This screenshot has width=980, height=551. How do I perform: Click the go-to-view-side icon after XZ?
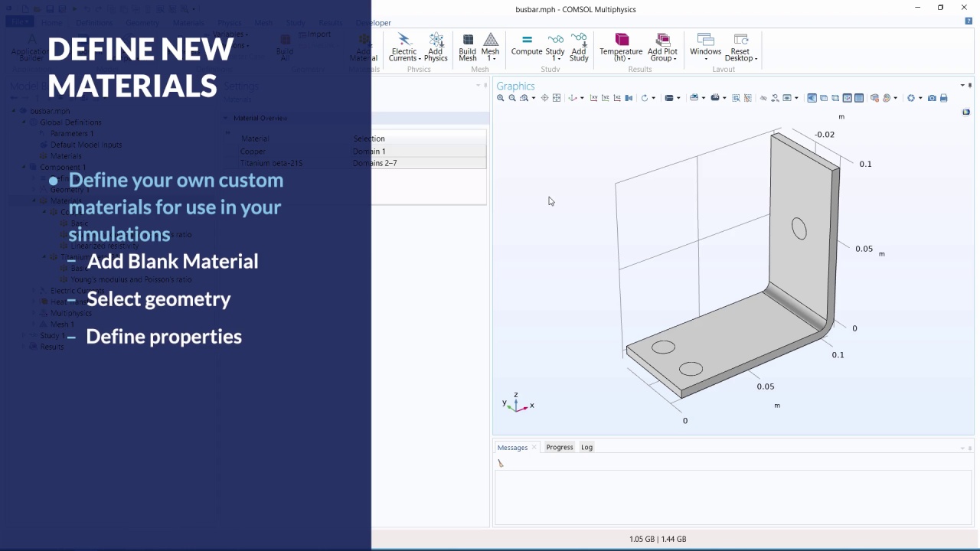629,98
